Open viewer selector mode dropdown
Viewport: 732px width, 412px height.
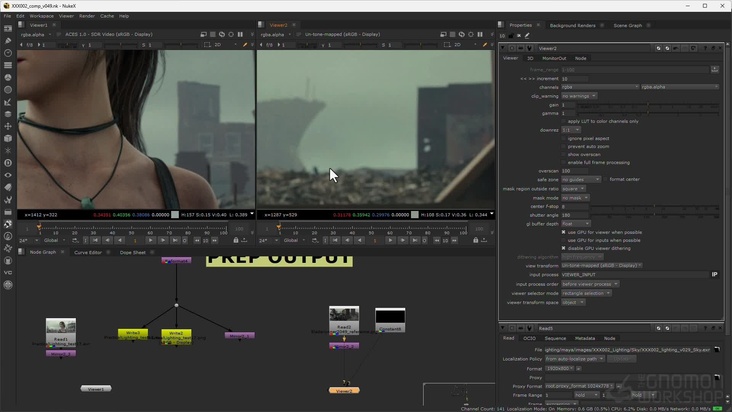pos(586,293)
